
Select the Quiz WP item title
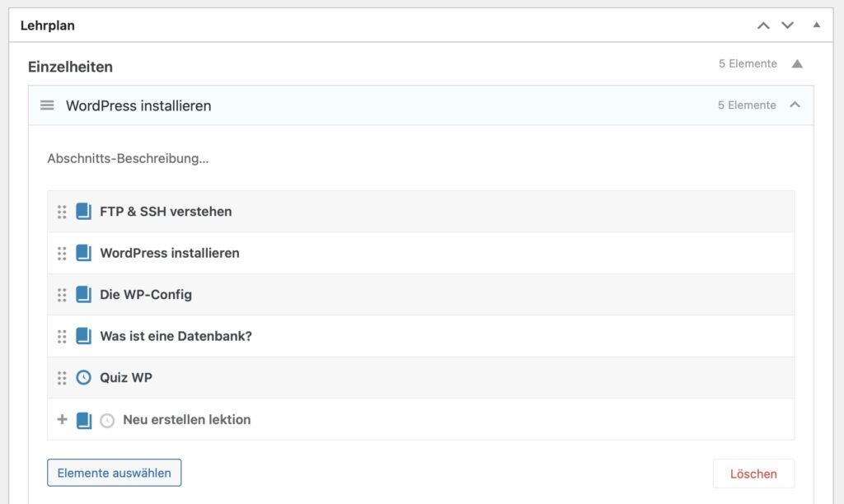(126, 378)
